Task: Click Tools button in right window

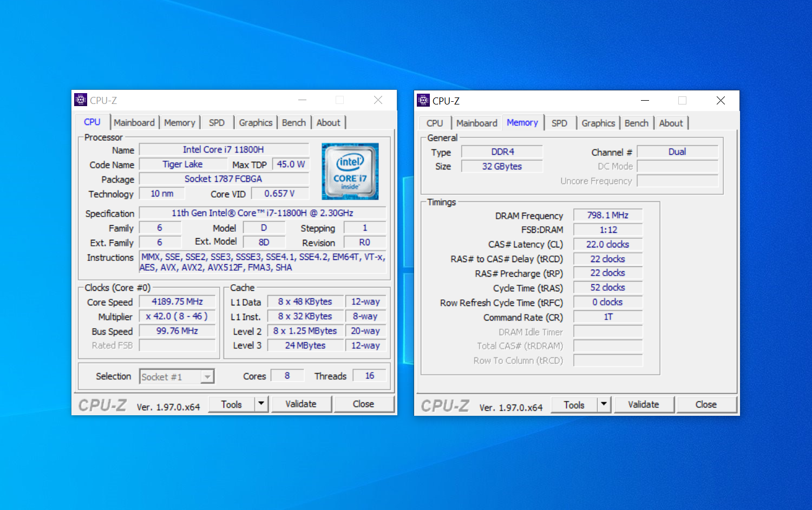Action: click(x=574, y=404)
